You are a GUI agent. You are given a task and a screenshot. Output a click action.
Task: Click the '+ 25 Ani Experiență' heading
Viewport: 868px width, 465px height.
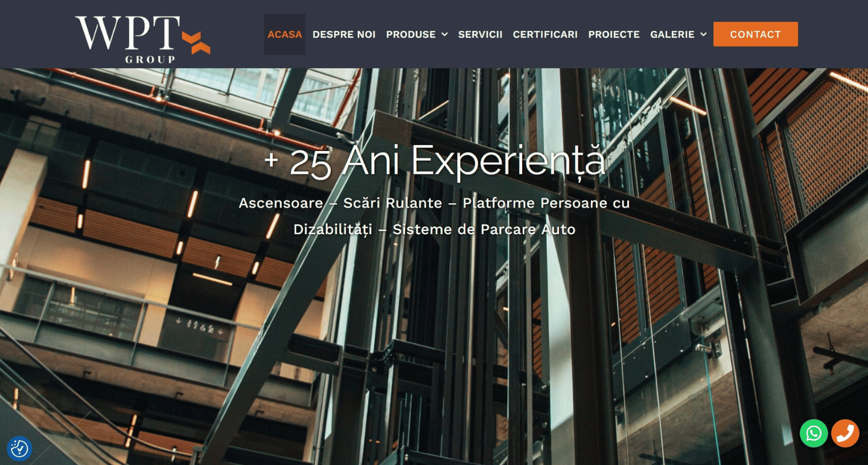click(x=434, y=161)
